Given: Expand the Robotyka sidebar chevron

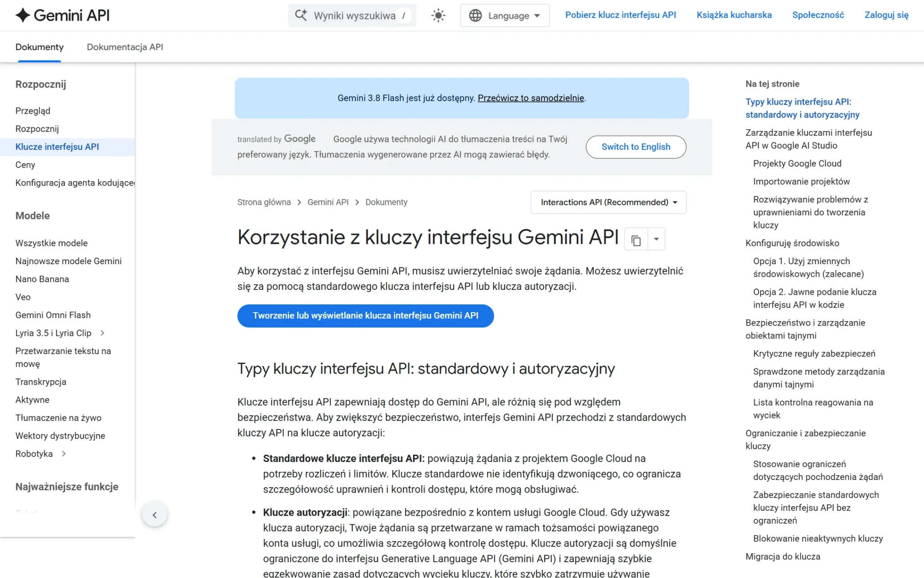Looking at the screenshot, I should (x=64, y=454).
